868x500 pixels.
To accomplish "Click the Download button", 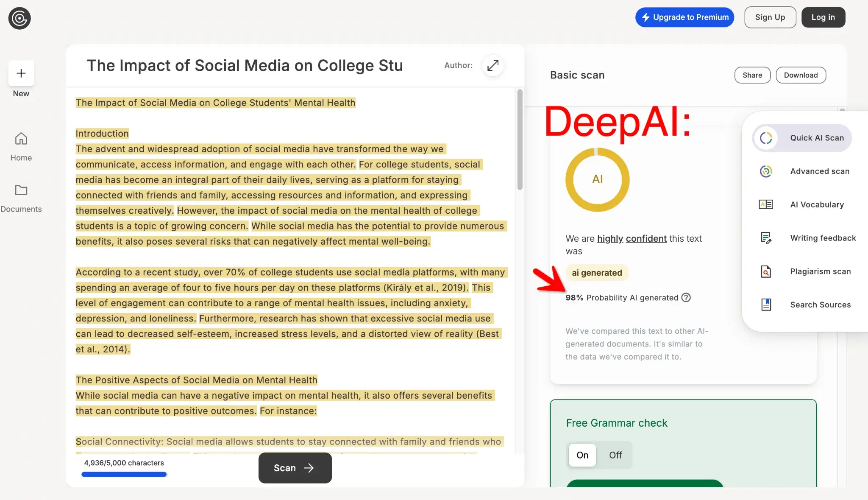I will [x=801, y=75].
